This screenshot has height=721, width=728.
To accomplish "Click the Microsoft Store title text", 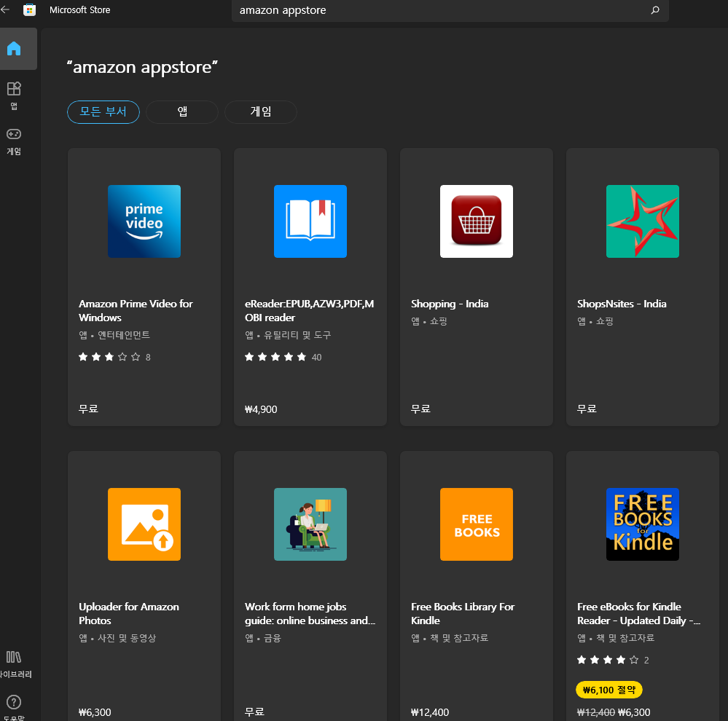I will (80, 9).
